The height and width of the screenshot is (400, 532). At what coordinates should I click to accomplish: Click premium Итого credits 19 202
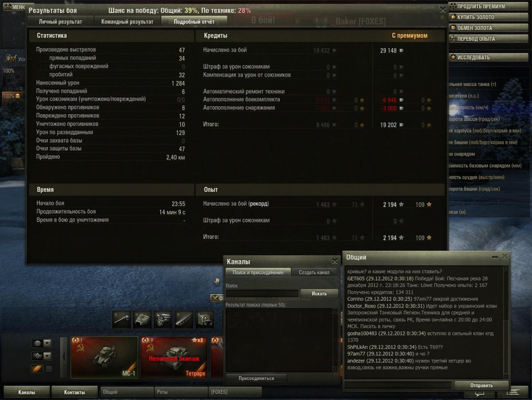pos(388,125)
